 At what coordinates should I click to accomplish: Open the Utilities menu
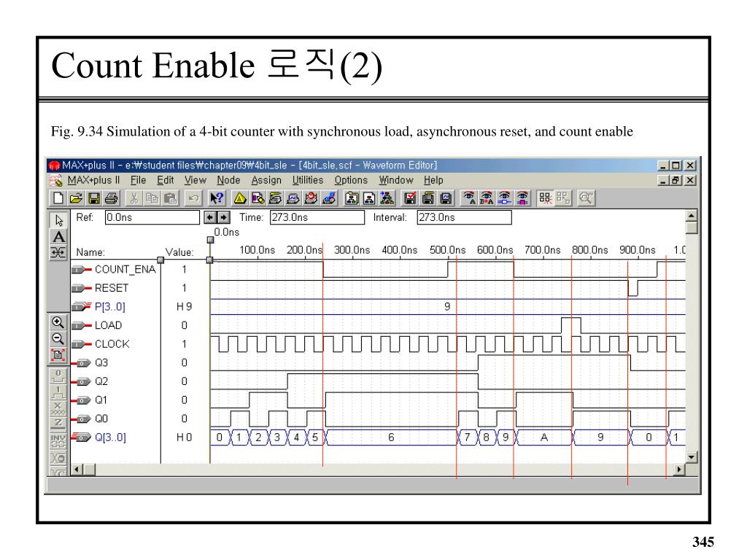308,181
